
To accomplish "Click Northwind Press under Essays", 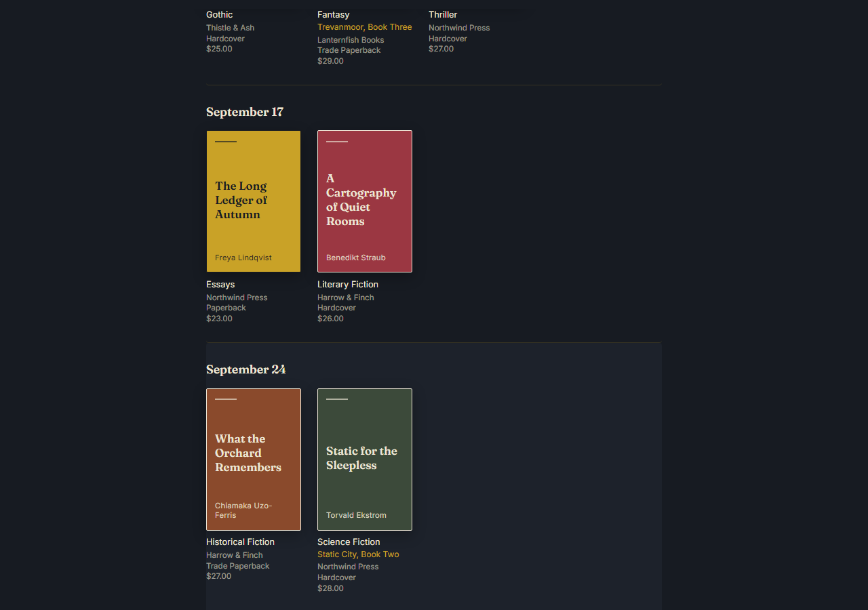I will (x=237, y=298).
